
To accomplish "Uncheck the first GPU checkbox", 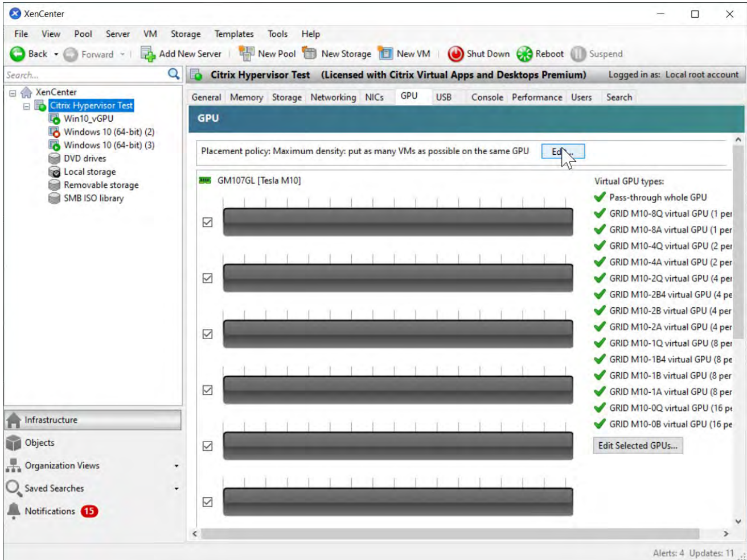I will click(208, 223).
